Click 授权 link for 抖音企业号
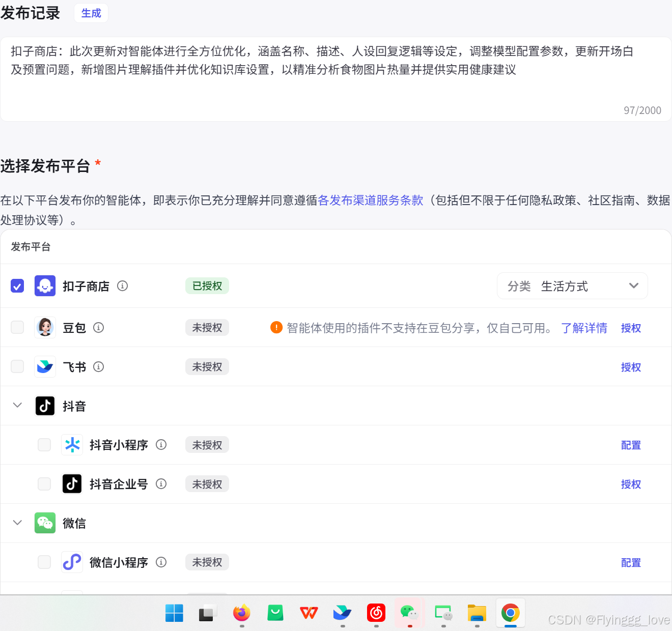The width and height of the screenshot is (672, 631). pos(631,484)
